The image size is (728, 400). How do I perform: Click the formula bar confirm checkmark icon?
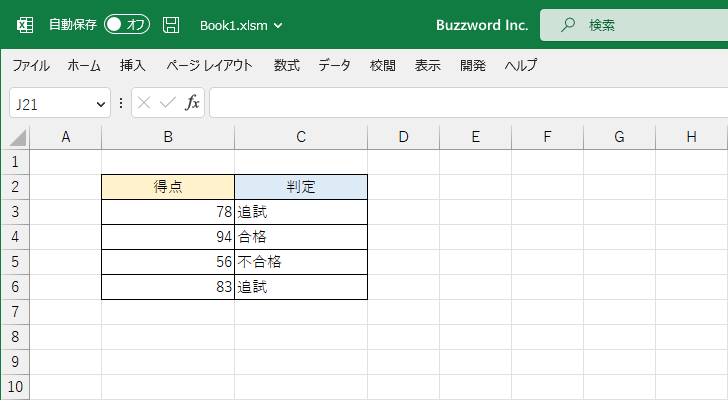click(x=168, y=103)
